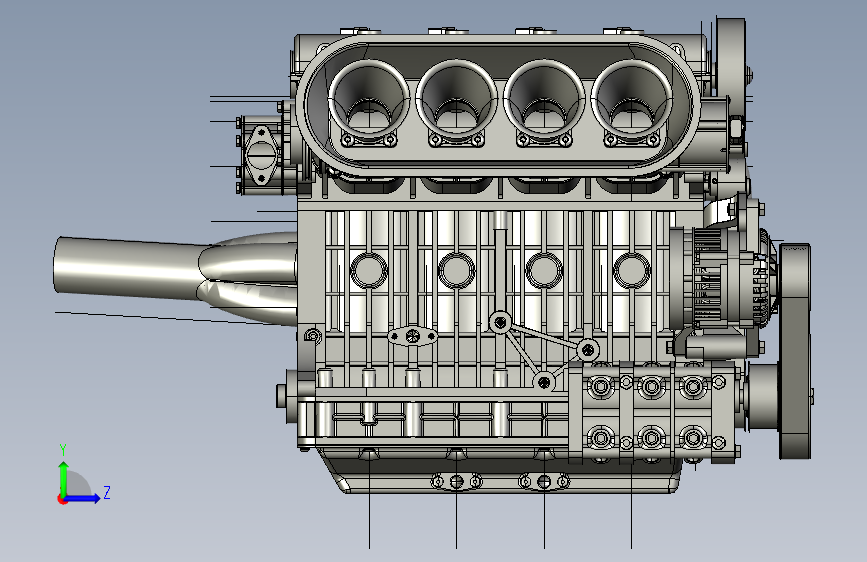Select the large crank pulley disc

pyautogui.click(x=795, y=351)
